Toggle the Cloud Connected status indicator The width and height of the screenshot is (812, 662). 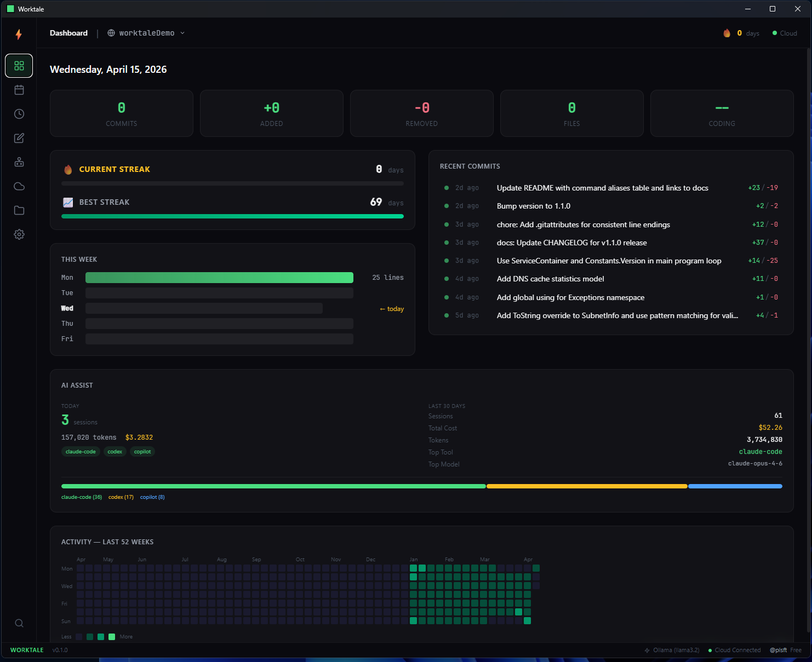(734, 650)
